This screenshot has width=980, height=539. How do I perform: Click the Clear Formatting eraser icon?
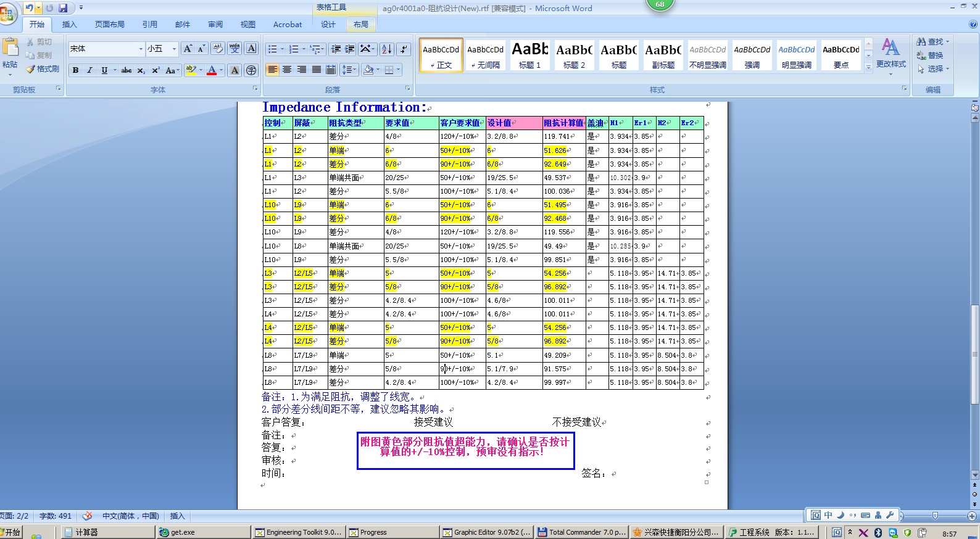(x=218, y=49)
